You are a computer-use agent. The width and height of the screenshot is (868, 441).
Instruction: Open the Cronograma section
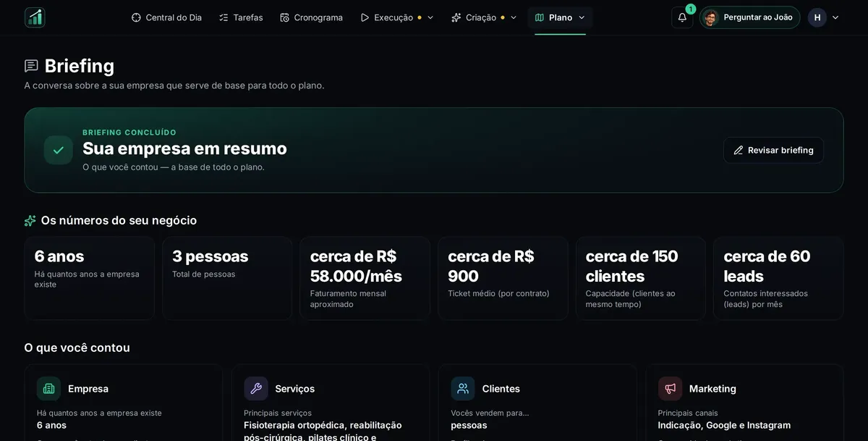(311, 17)
